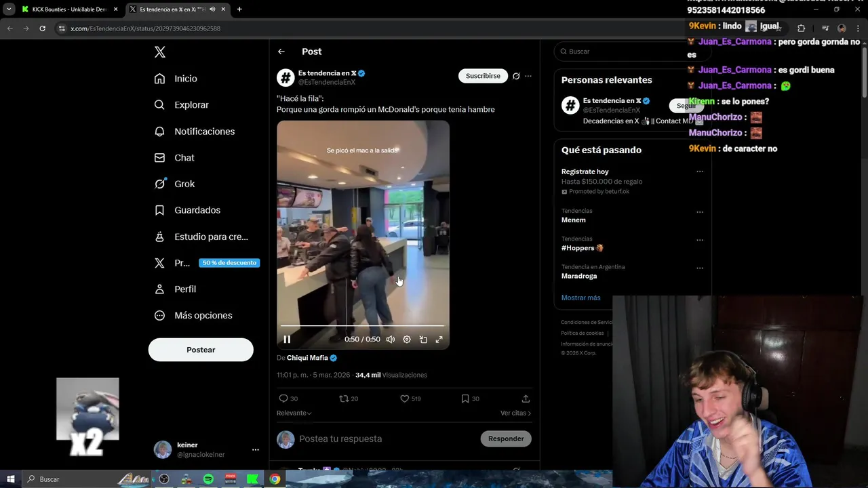This screenshot has width=868, height=488.
Task: Expand Más opciones in the sidebar
Action: (193, 315)
